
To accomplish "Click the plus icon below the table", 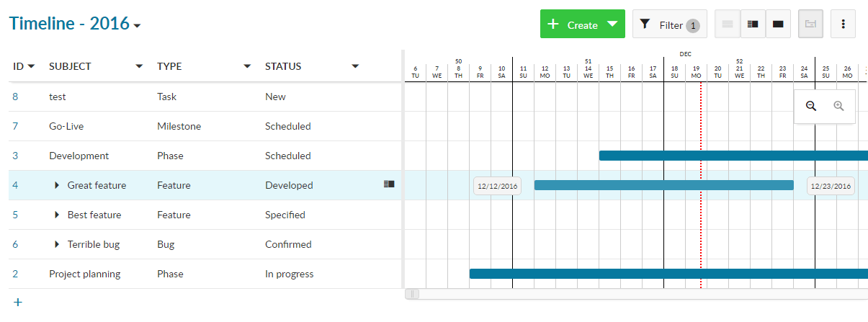I will click(18, 303).
